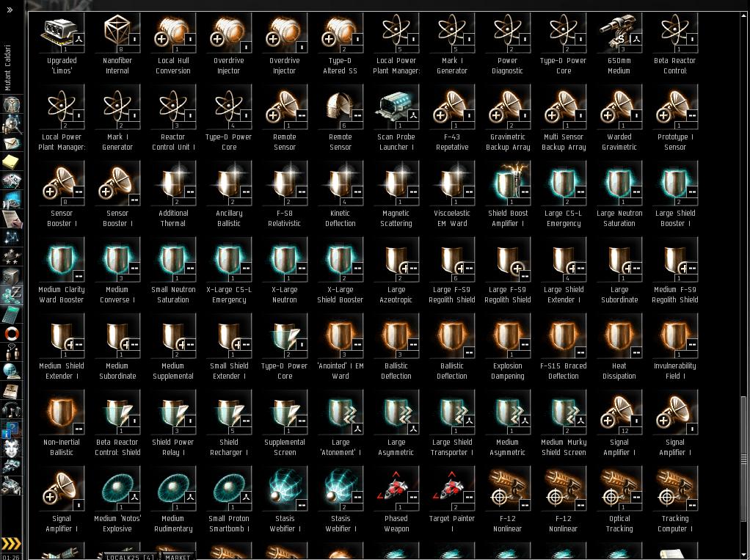Open the jukebox headphones icon

[11, 410]
